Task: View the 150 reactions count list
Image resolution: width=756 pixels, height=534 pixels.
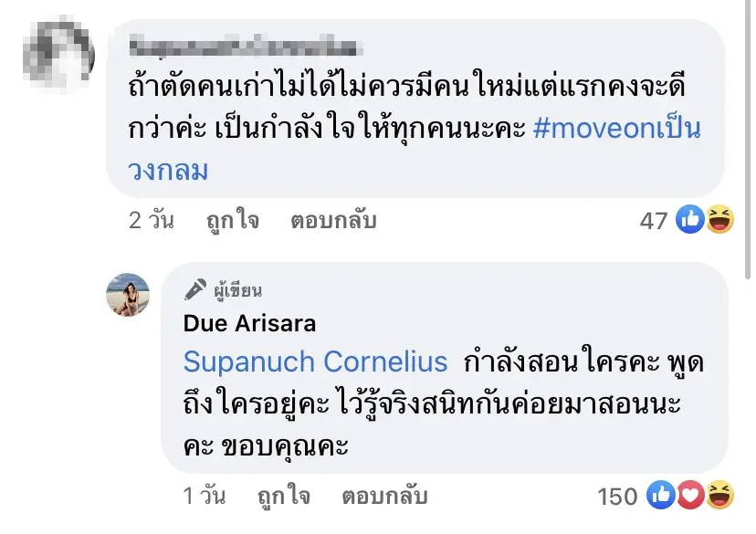Action: [x=617, y=497]
